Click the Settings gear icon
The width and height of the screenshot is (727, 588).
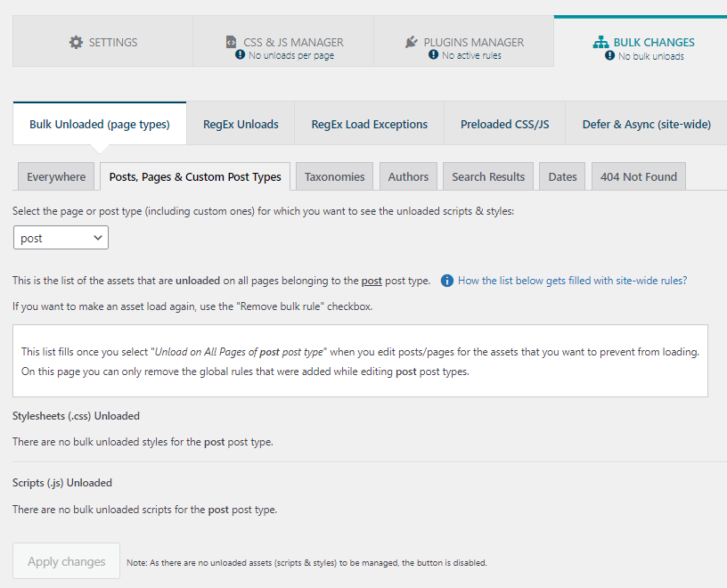point(76,42)
